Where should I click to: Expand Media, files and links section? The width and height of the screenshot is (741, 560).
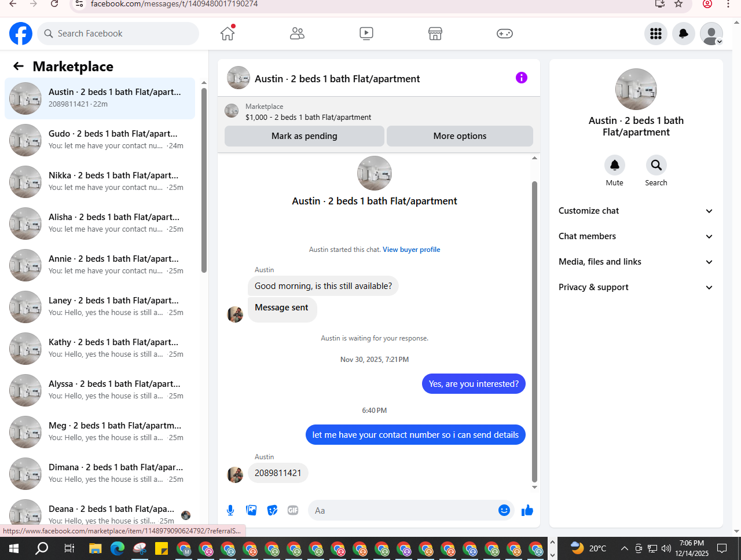636,262
